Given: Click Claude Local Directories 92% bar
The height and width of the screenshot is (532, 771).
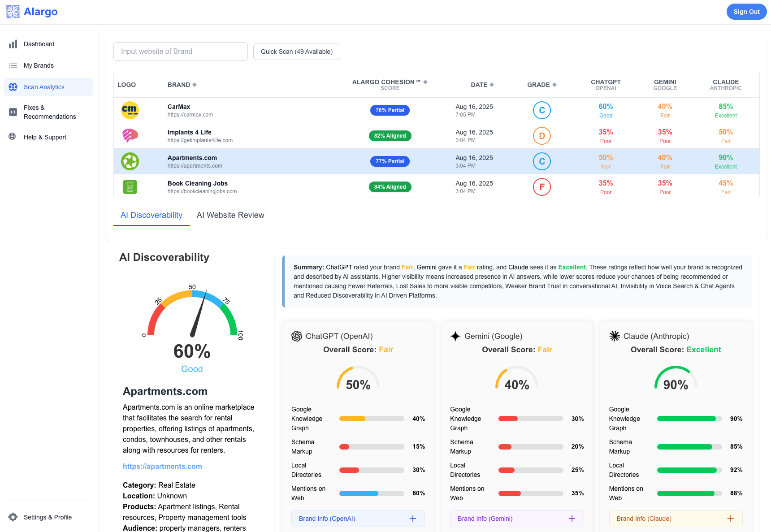Looking at the screenshot, I should click(x=689, y=470).
